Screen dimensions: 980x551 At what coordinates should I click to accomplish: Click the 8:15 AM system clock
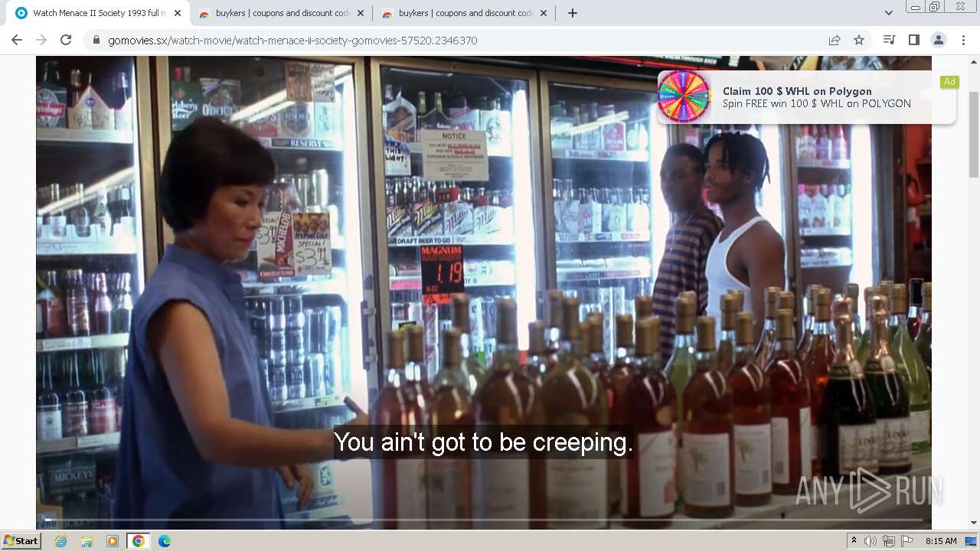[x=941, y=541]
